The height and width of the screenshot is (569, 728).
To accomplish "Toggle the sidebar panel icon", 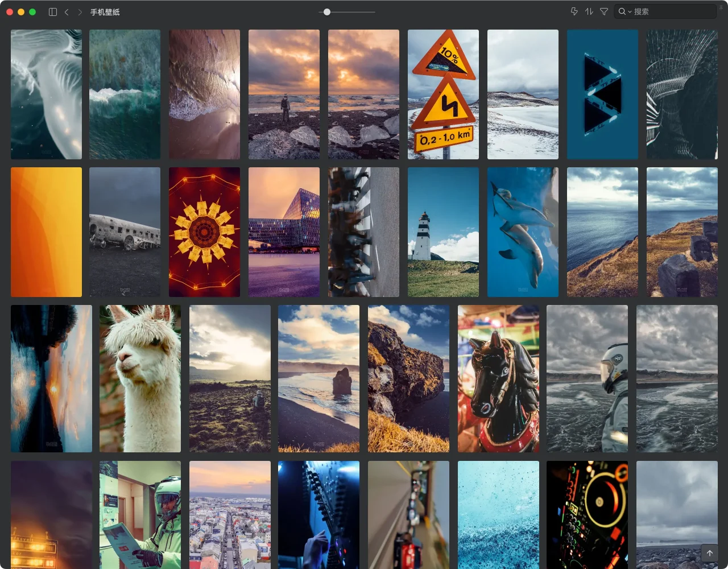I will point(53,12).
